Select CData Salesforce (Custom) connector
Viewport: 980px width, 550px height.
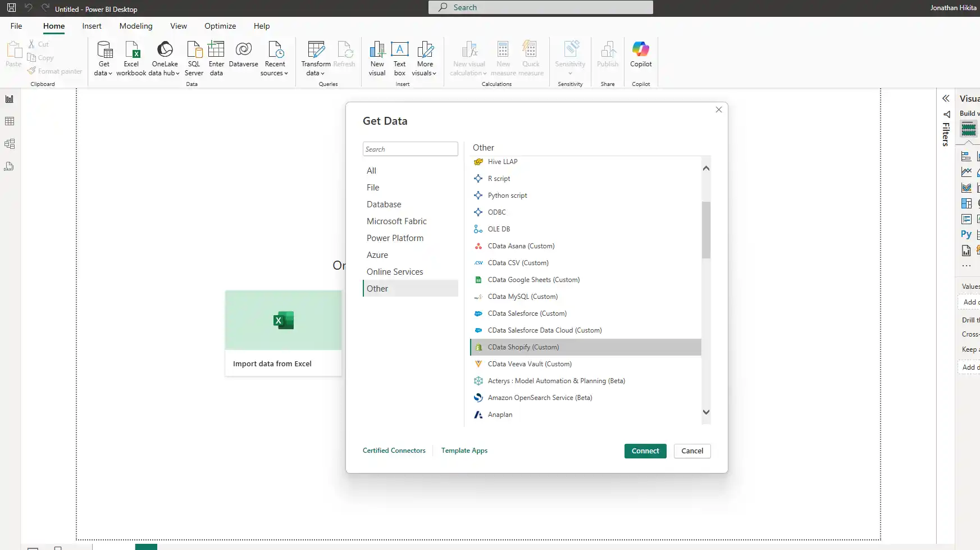point(527,313)
